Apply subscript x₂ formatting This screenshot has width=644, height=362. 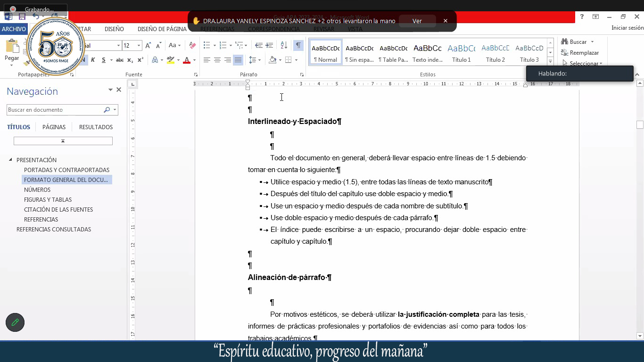click(x=131, y=60)
